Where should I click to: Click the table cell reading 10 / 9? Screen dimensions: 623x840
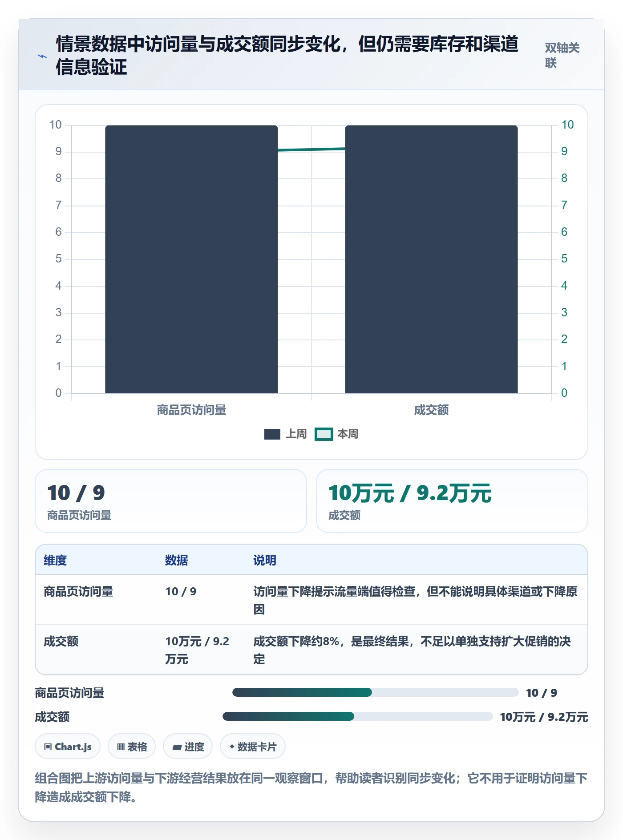tap(181, 591)
